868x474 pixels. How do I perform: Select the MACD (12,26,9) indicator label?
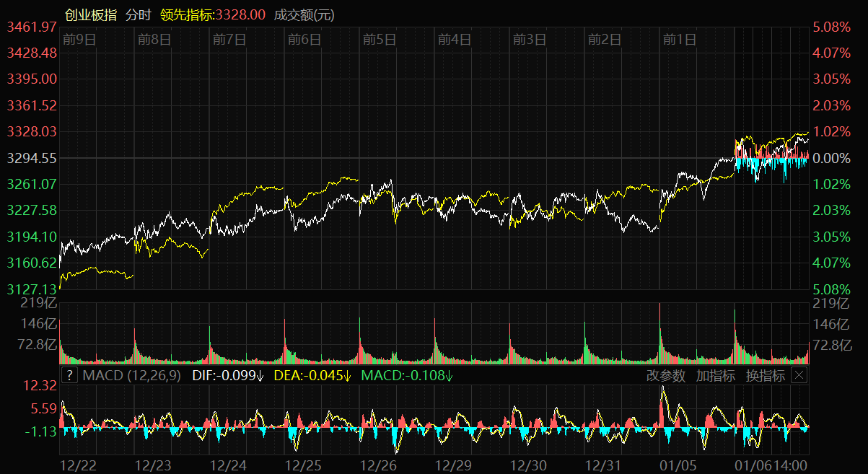coord(133,375)
